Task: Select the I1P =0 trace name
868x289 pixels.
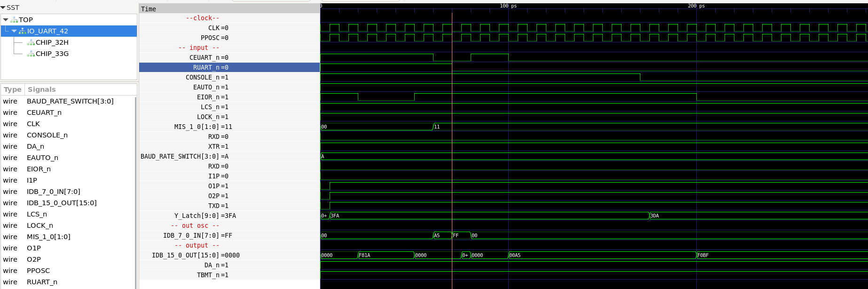Action: [x=218, y=176]
